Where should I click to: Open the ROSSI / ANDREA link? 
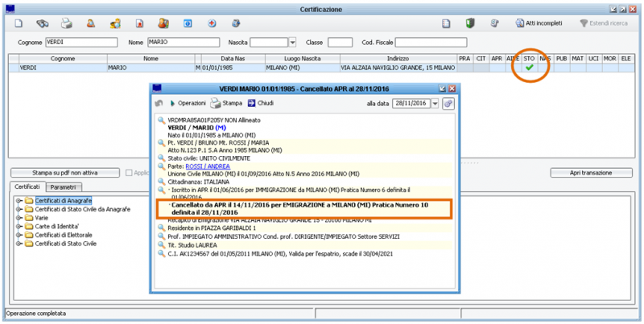pyautogui.click(x=206, y=167)
